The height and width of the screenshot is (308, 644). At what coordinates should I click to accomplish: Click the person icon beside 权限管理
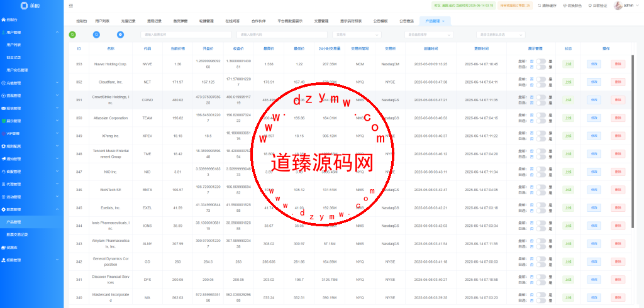point(3,260)
